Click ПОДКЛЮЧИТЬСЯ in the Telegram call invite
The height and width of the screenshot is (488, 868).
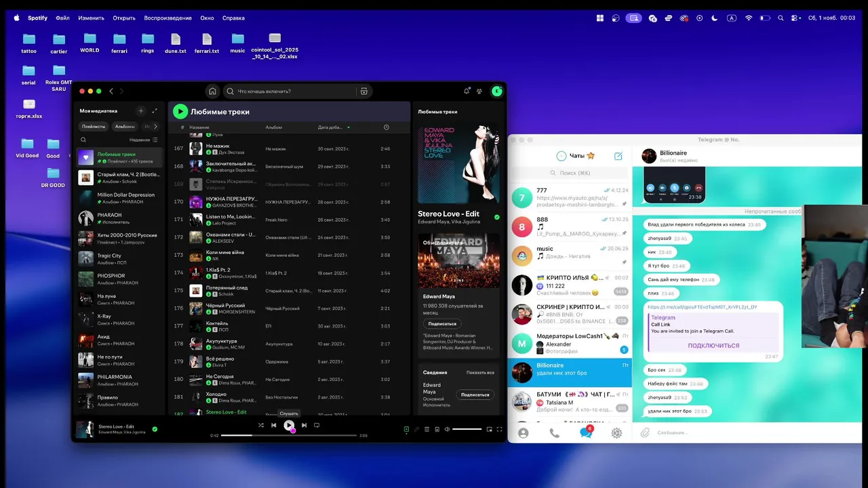(713, 346)
